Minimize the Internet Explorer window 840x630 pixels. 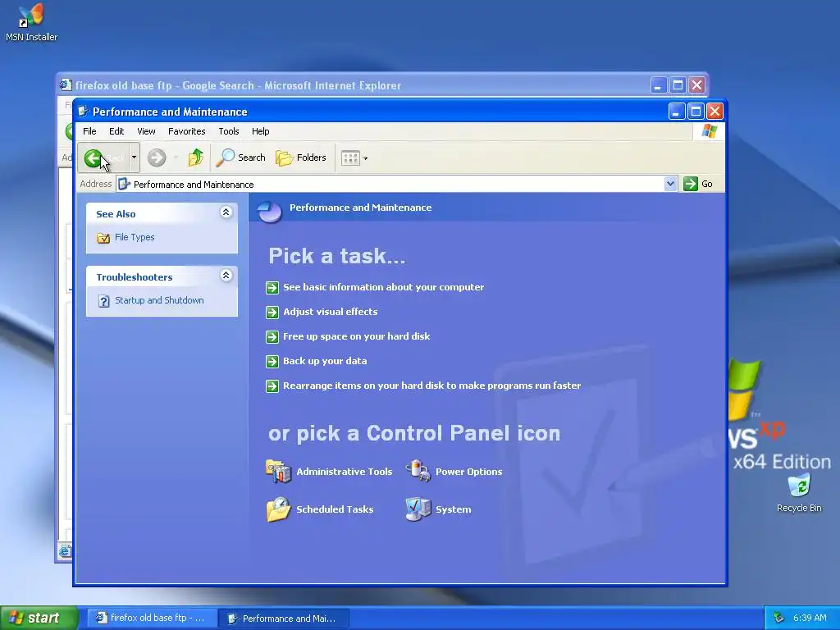659,84
